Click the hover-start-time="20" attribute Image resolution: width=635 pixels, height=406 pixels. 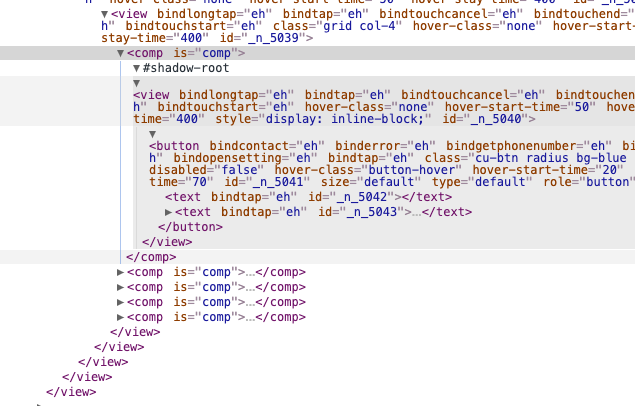point(548,170)
